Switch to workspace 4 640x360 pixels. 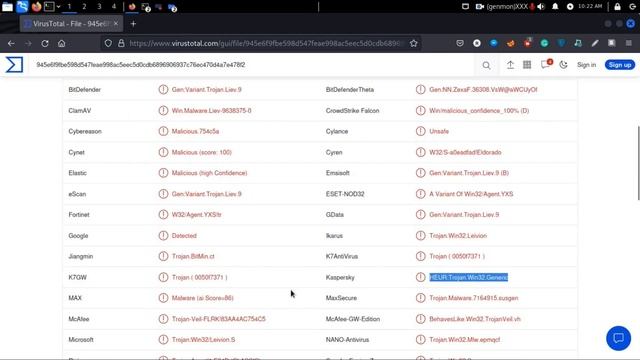114,7
